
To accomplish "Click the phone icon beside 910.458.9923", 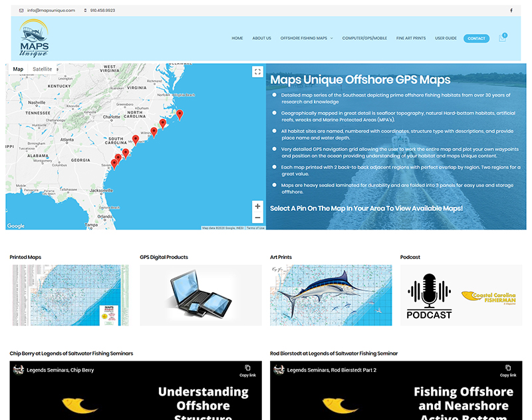I will (85, 11).
